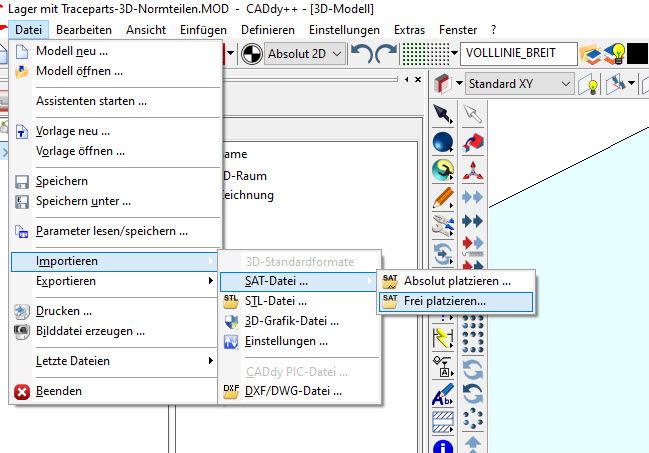Viewport: 649px width, 453px height.
Task: Open Parameter lesen/speichern entry
Action: [114, 231]
